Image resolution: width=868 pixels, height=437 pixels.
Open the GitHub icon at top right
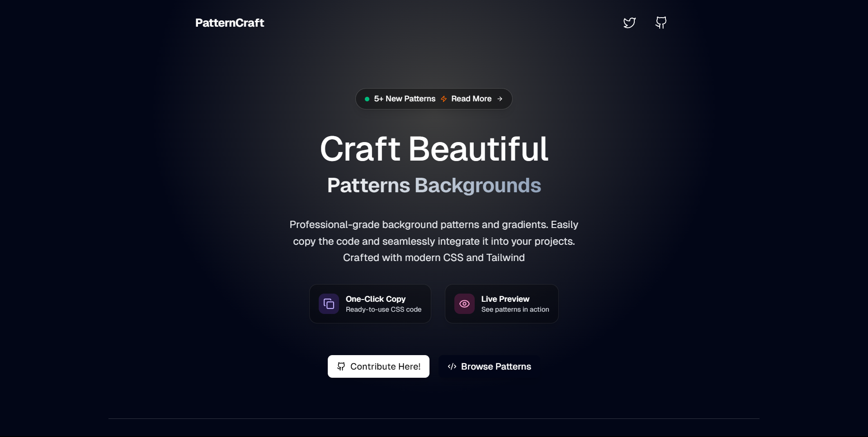[660, 23]
